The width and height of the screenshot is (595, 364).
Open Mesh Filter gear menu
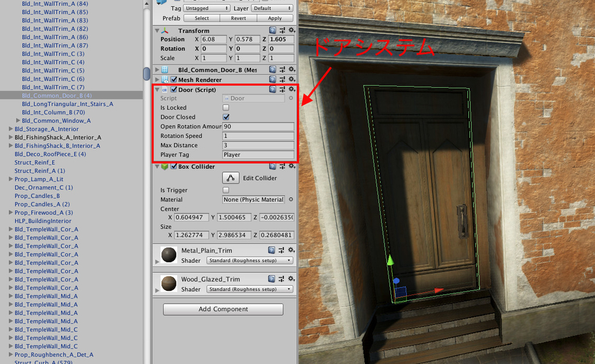(x=292, y=70)
